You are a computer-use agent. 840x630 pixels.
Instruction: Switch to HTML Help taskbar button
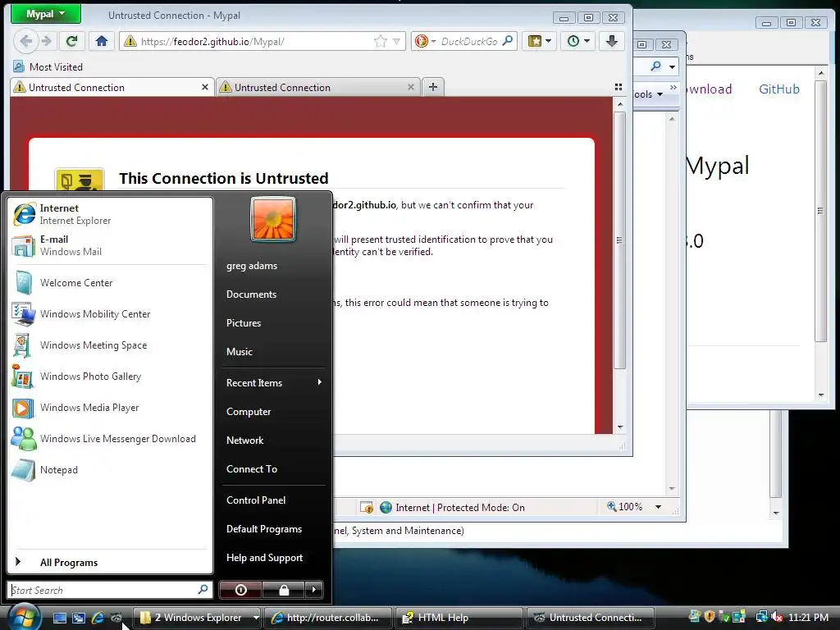tap(459, 618)
